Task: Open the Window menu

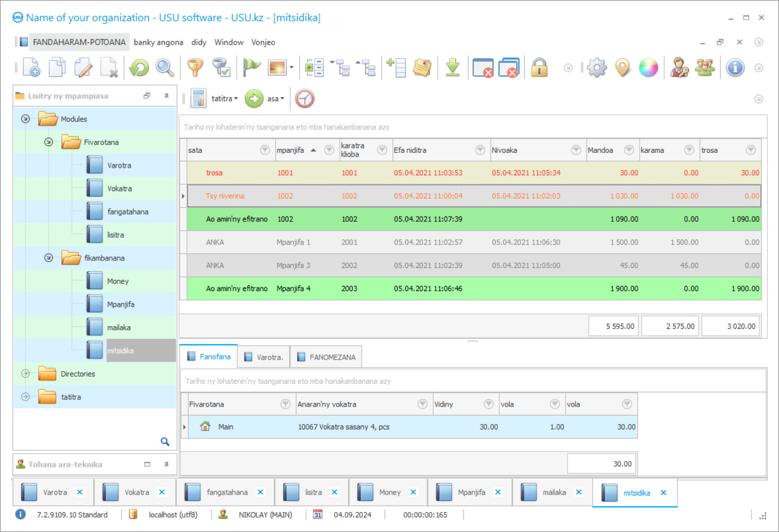Action: 229,42
